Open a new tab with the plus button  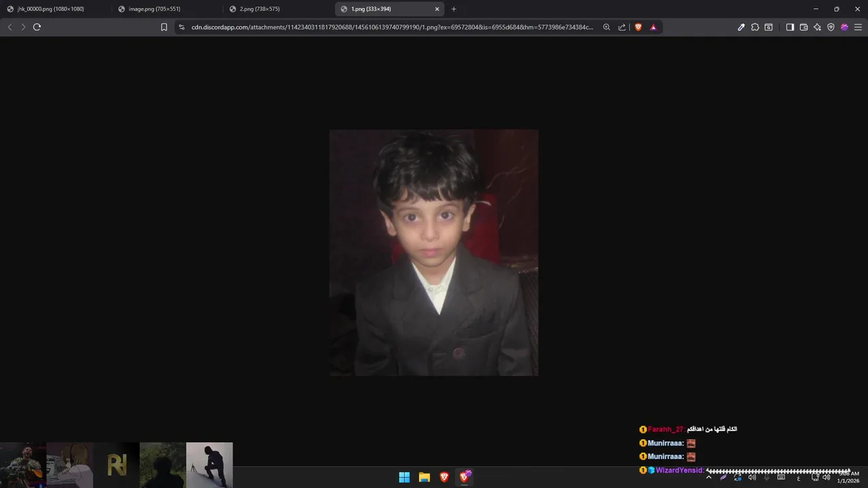[x=454, y=9]
